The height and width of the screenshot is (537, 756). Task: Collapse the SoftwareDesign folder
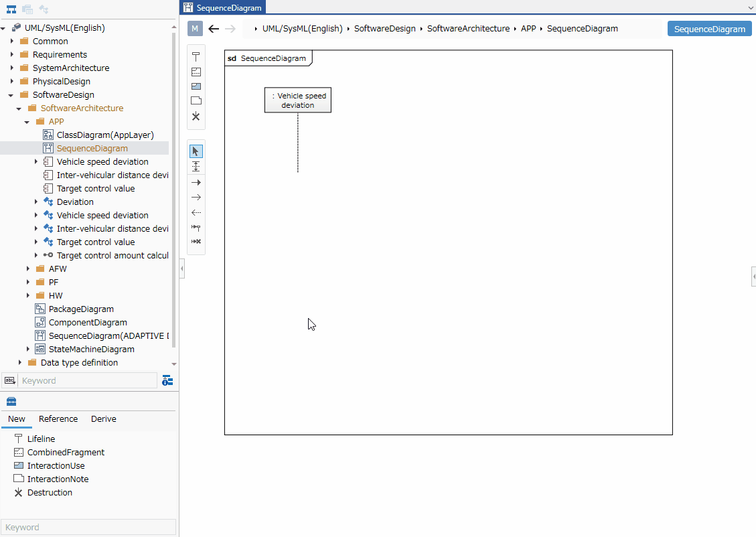(x=11, y=96)
